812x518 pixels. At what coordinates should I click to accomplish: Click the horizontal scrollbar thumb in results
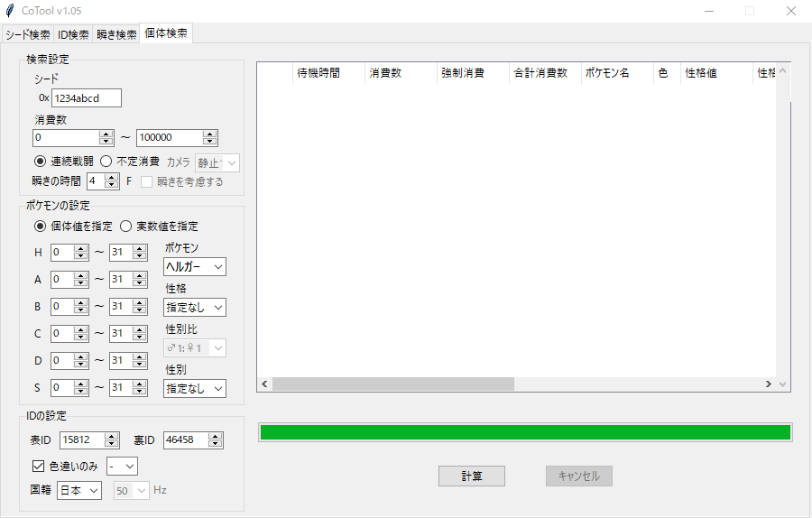(x=393, y=384)
